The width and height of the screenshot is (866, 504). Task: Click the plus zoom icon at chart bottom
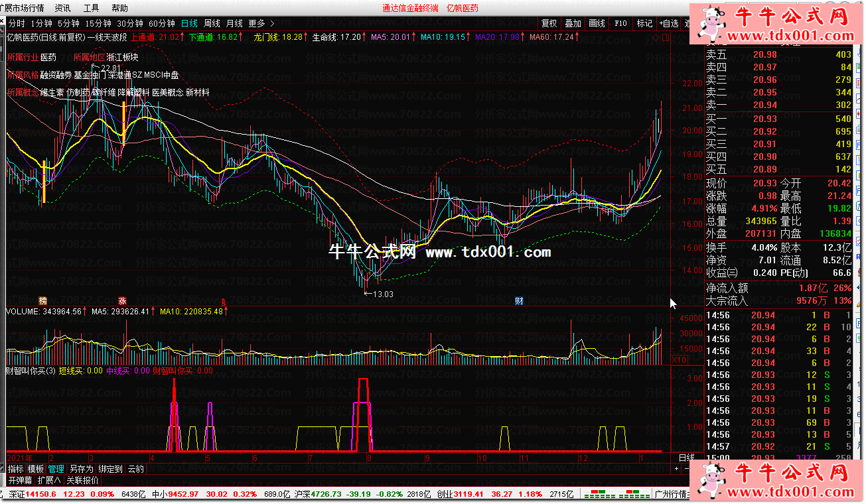click(676, 469)
